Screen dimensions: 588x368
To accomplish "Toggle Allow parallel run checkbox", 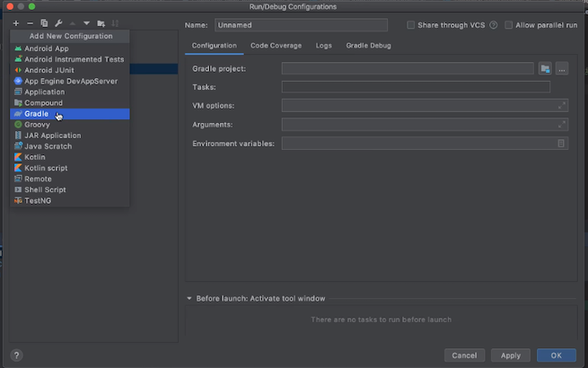I will tap(509, 25).
